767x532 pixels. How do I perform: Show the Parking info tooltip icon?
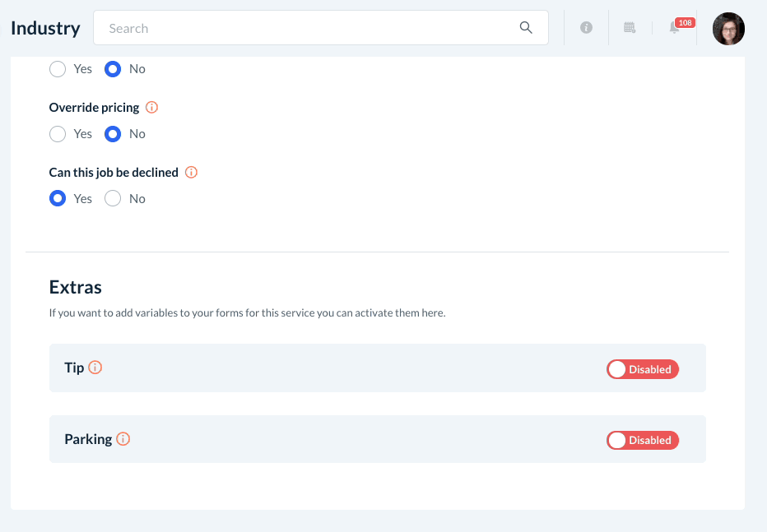tap(123, 439)
